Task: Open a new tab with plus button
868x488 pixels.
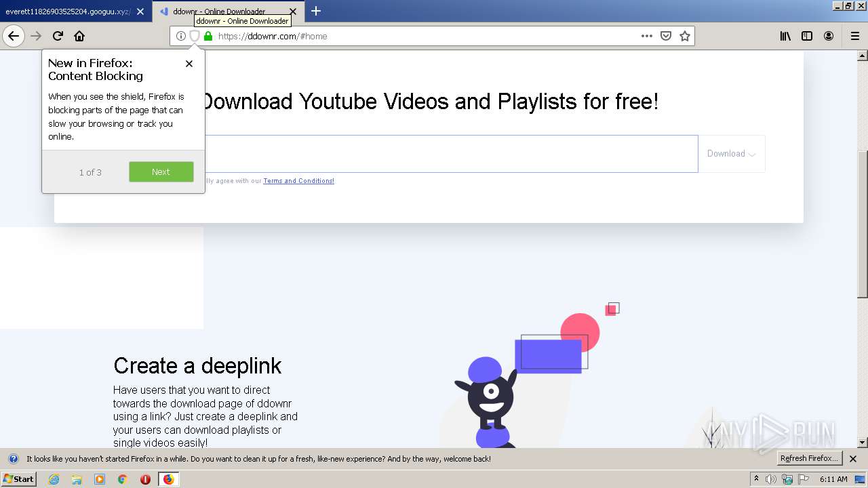Action: (316, 11)
